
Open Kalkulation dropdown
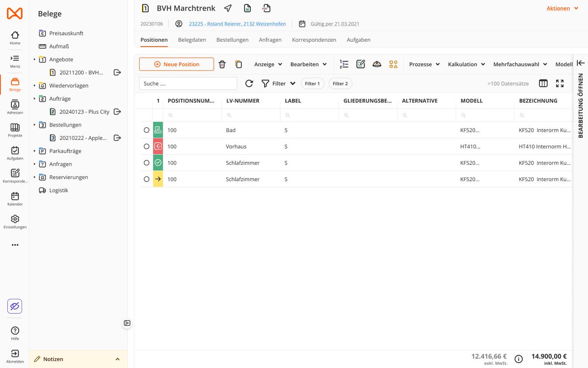466,64
